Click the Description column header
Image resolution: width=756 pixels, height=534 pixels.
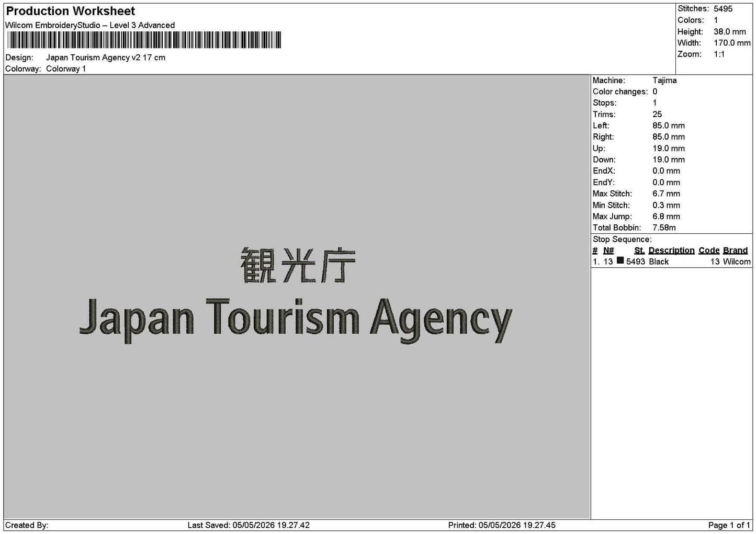click(x=672, y=251)
